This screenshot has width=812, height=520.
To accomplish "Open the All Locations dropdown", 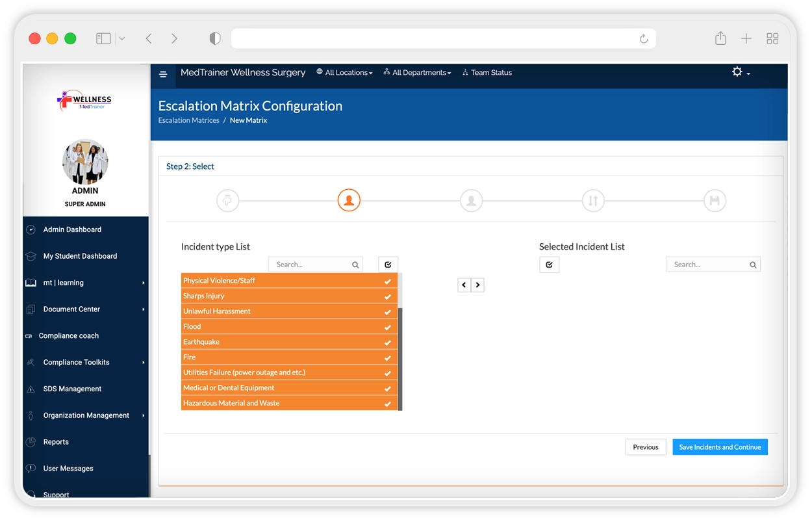I will [344, 73].
